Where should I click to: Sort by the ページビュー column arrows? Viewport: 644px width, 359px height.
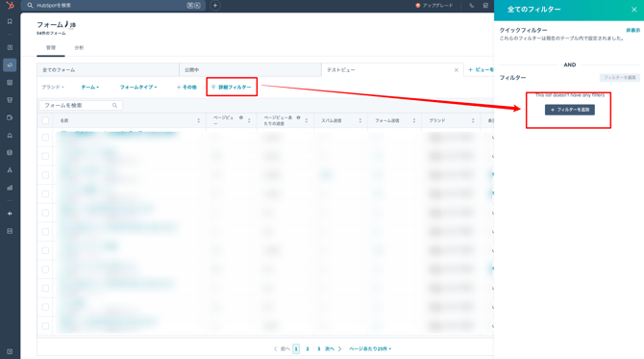pos(249,120)
